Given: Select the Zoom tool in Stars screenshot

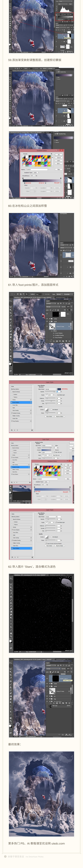Looking at the screenshot, I should point(11,636).
